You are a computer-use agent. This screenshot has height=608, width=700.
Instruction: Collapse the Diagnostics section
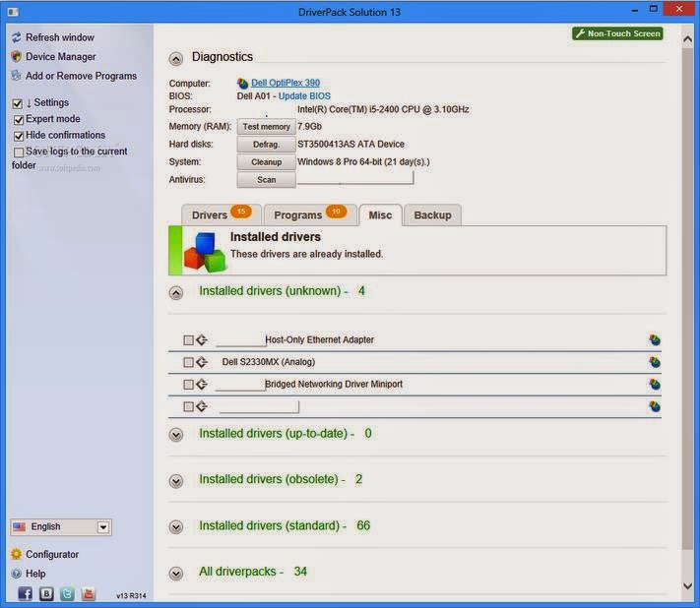pyautogui.click(x=176, y=59)
